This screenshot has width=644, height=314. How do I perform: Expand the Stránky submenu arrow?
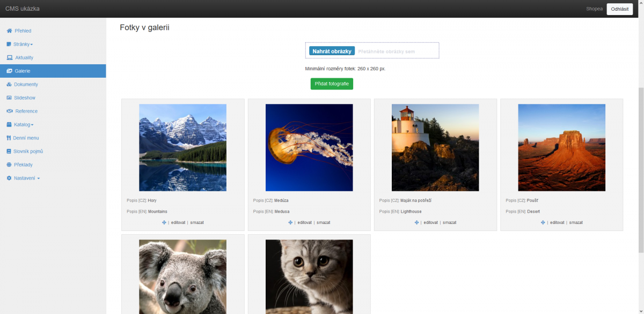point(32,44)
